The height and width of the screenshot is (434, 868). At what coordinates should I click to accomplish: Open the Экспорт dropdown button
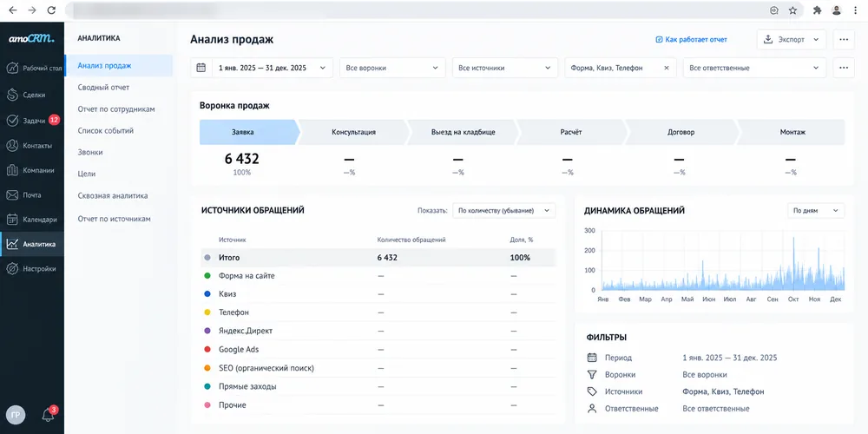(792, 40)
